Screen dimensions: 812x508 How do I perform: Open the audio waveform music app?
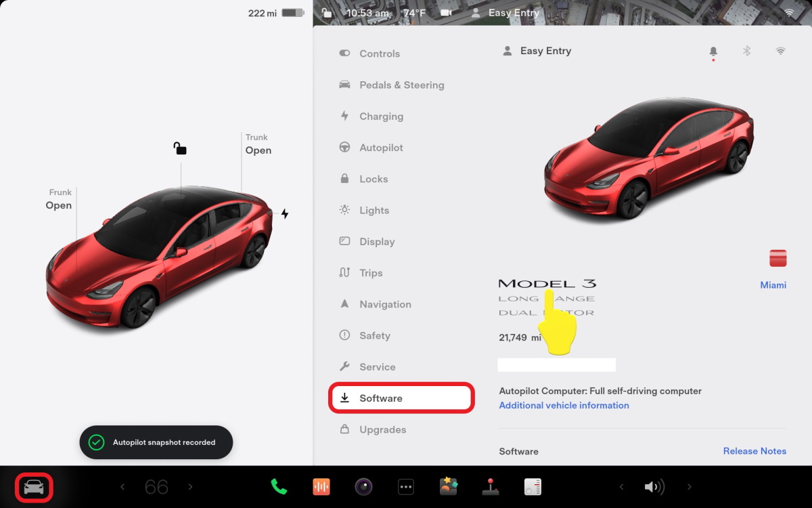coord(321,487)
